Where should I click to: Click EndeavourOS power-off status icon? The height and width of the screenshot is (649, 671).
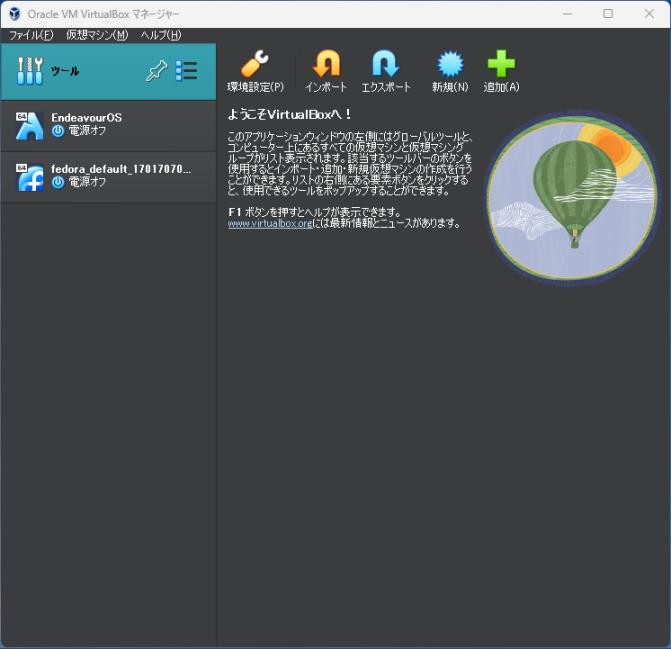(x=58, y=131)
